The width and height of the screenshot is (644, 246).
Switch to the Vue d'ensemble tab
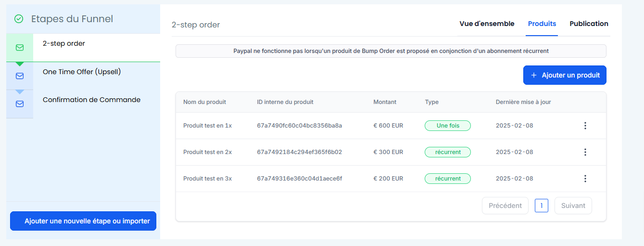coord(487,24)
